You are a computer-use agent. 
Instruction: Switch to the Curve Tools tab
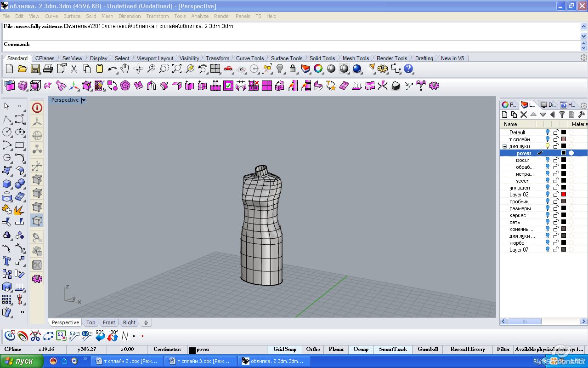[x=249, y=58]
